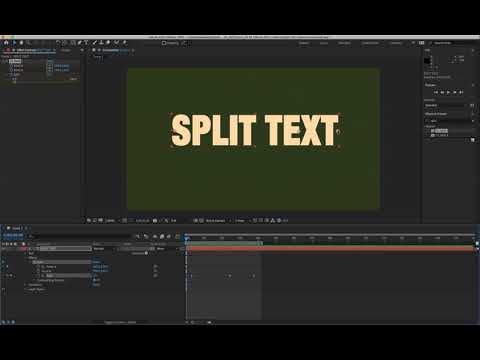The height and width of the screenshot is (360, 480).
Task: Collapse the Effects group in timeline
Action: click(26, 258)
